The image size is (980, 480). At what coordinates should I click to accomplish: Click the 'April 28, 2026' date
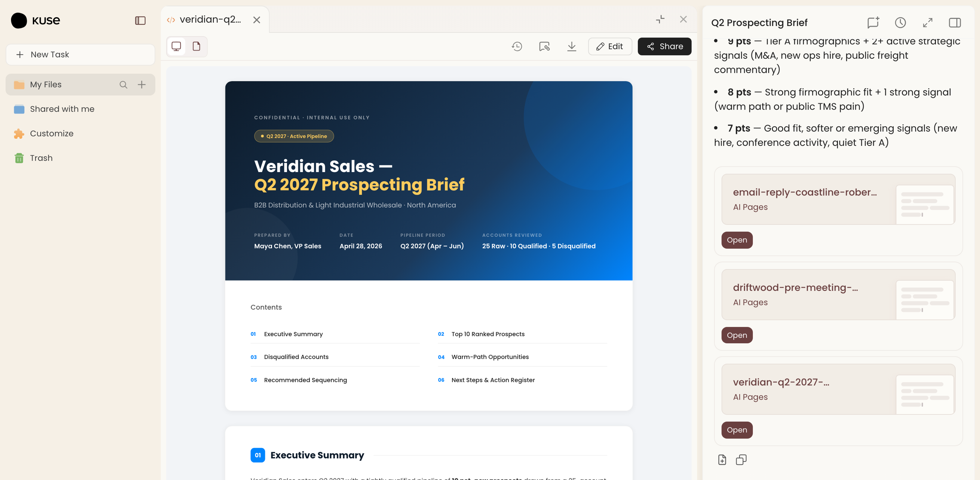tap(361, 246)
